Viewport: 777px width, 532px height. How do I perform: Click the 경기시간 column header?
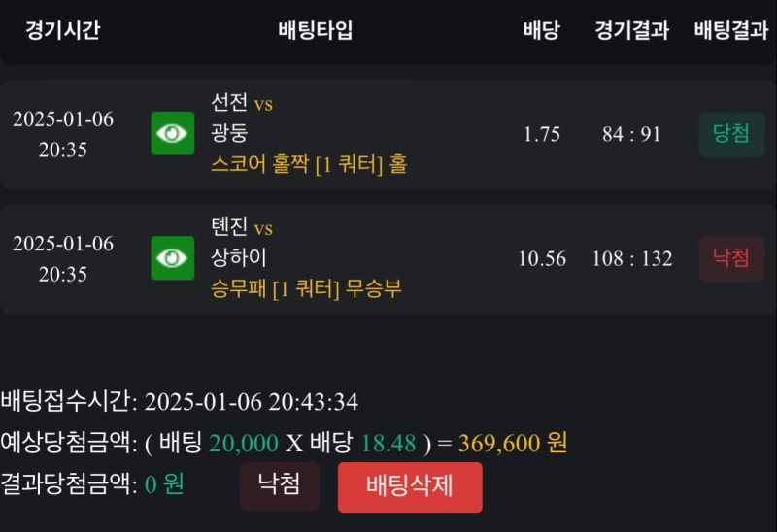(63, 30)
